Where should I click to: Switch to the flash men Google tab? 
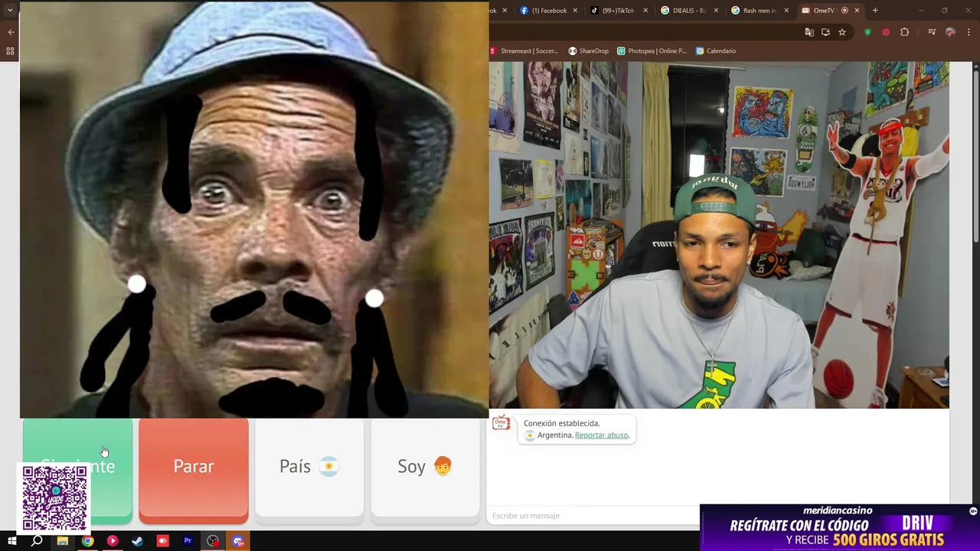point(759,11)
